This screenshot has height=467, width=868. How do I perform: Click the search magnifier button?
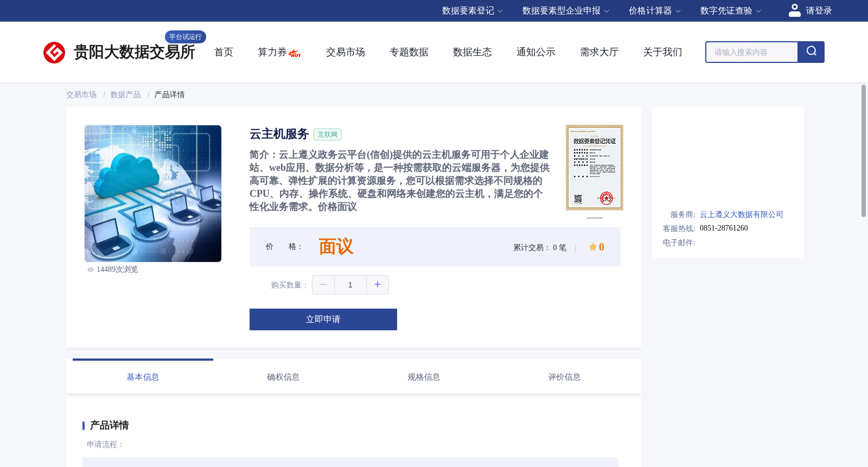click(811, 52)
